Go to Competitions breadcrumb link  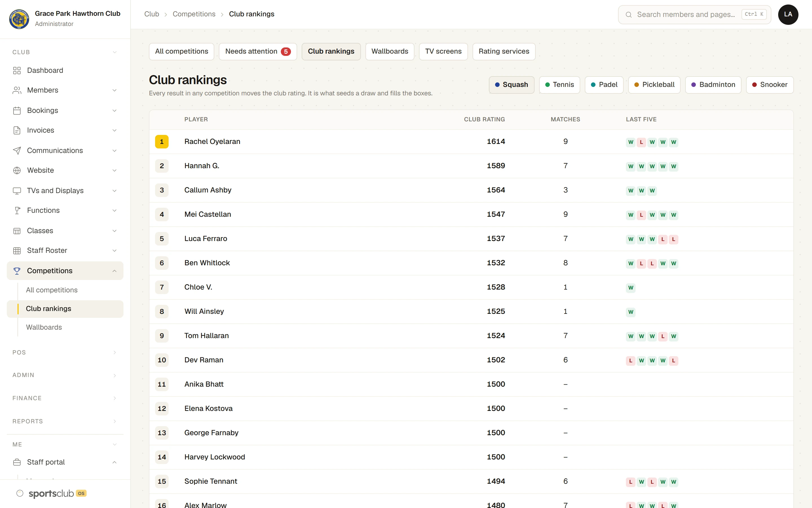pos(194,14)
